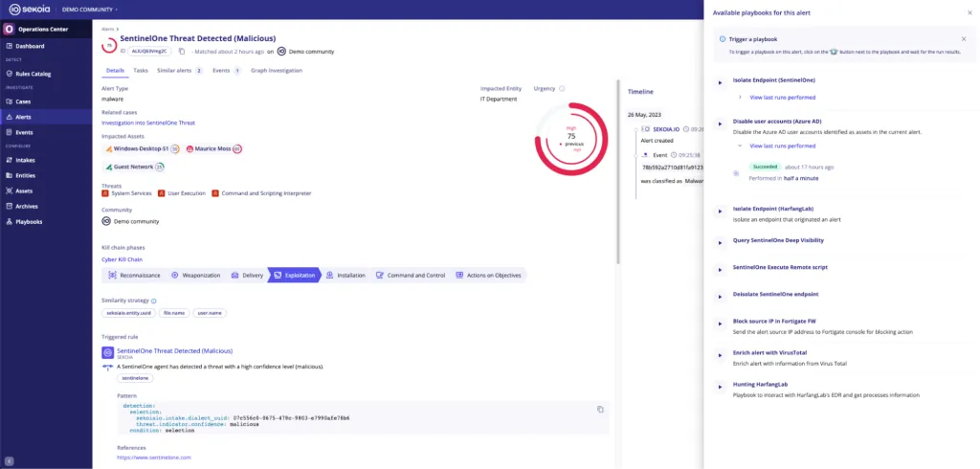This screenshot has width=980, height=469.
Task: Open the Cyber Kill Chain link
Action: click(x=122, y=259)
